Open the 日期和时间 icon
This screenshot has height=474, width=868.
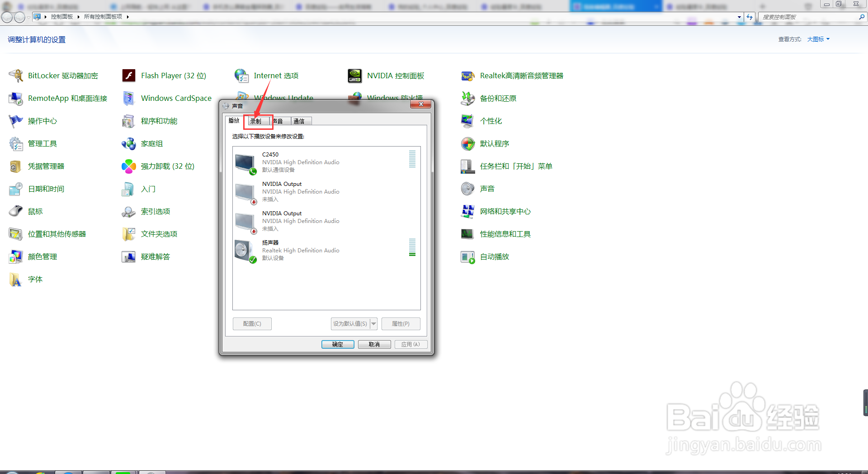pyautogui.click(x=16, y=189)
